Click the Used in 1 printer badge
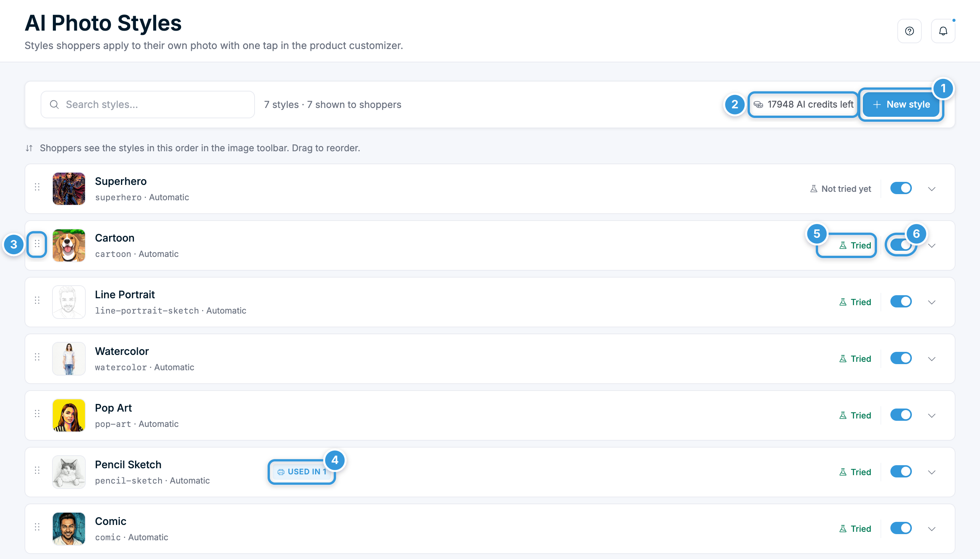980x559 pixels. (x=302, y=472)
